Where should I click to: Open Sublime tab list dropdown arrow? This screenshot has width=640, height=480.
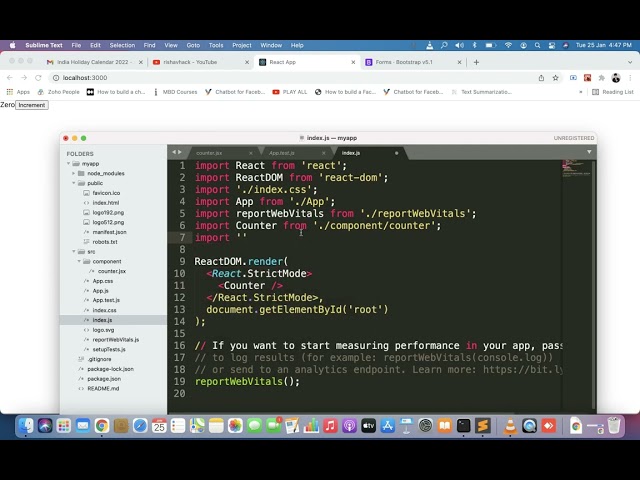click(589, 152)
